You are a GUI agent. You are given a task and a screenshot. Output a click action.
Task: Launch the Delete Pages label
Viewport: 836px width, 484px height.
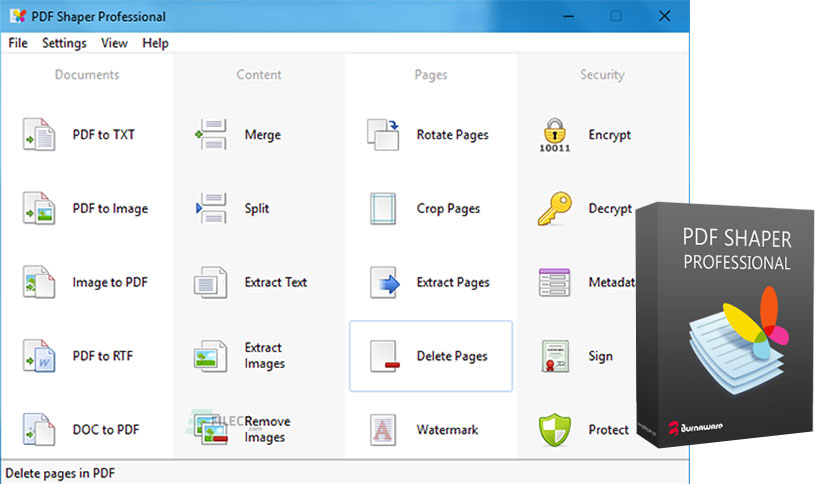coord(452,356)
